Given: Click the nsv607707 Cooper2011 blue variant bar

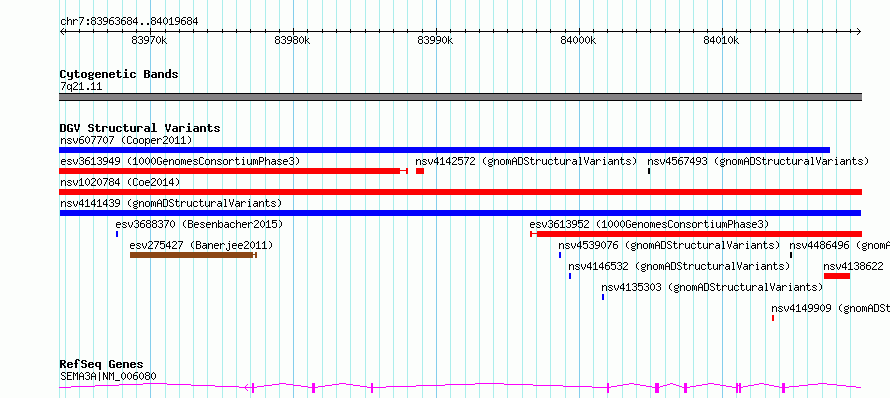Looking at the screenshot, I should 444,150.
